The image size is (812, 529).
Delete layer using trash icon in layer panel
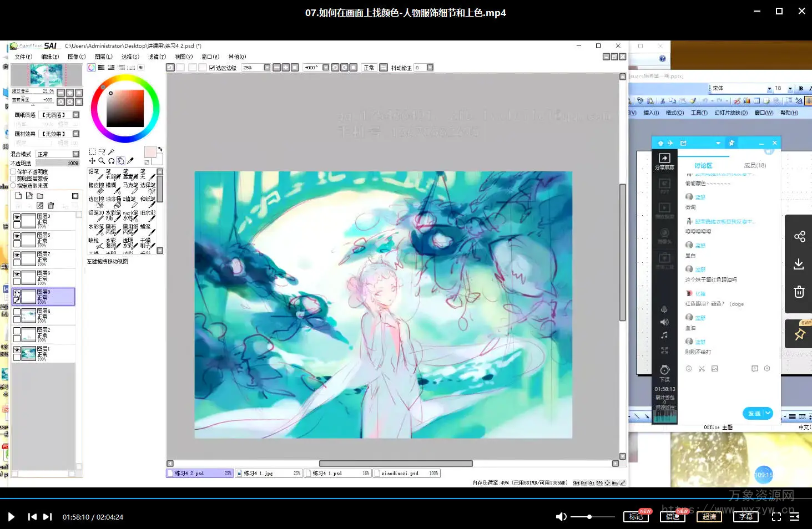click(x=51, y=205)
